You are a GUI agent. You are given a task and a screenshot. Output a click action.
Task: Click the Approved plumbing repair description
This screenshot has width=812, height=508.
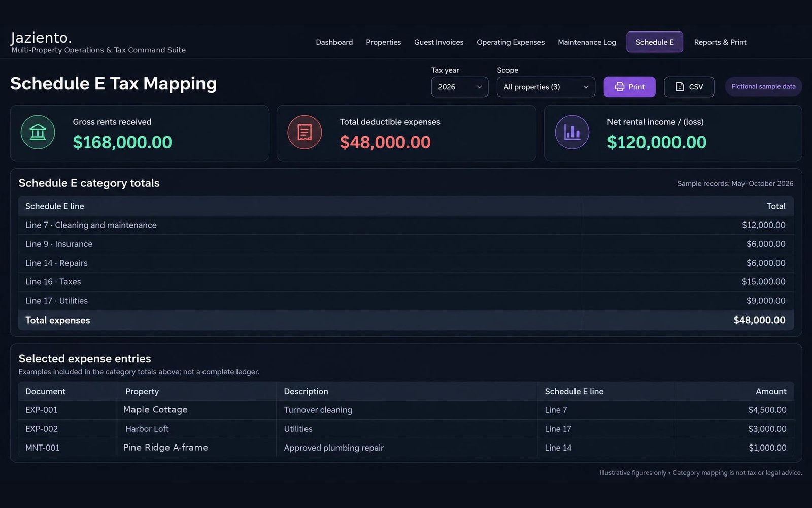click(x=334, y=448)
